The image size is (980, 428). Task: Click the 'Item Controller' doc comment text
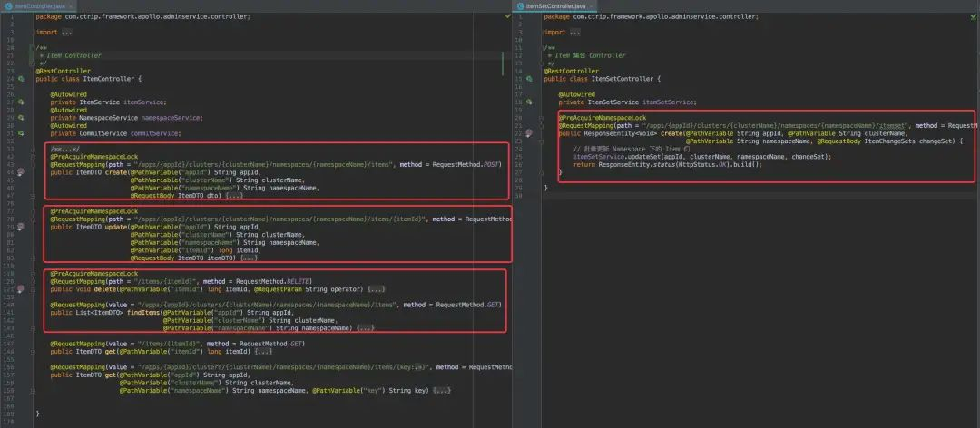coord(73,55)
